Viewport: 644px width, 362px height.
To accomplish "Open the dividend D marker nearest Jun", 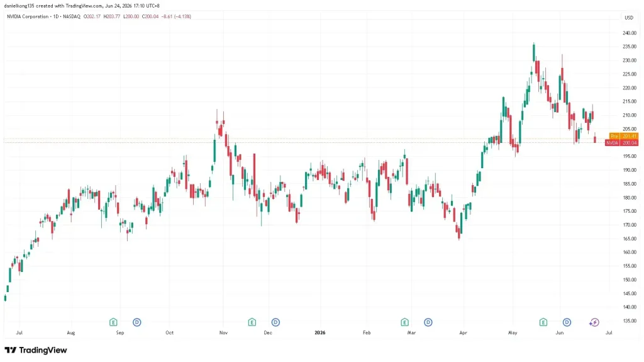I will [x=567, y=322].
